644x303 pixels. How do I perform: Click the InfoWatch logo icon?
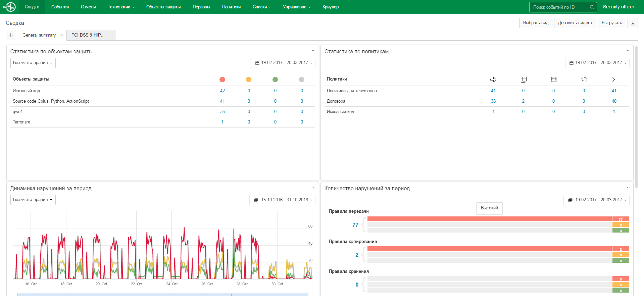10,7
